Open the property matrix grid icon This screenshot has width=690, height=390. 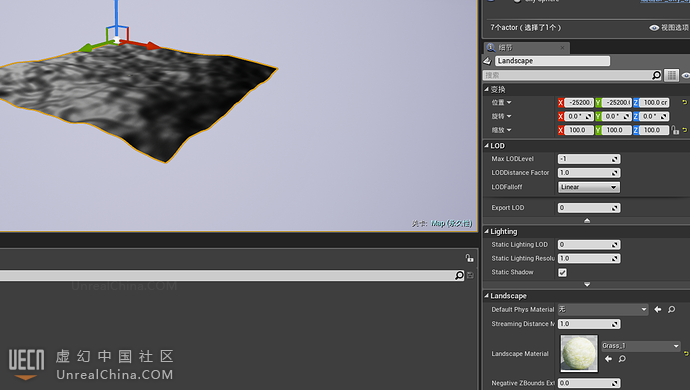(671, 75)
